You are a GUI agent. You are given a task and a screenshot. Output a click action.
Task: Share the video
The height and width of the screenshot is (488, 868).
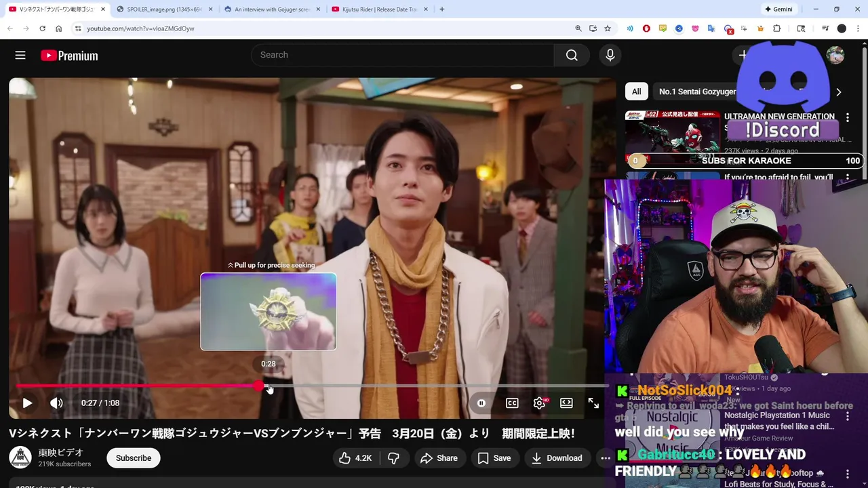click(x=439, y=458)
